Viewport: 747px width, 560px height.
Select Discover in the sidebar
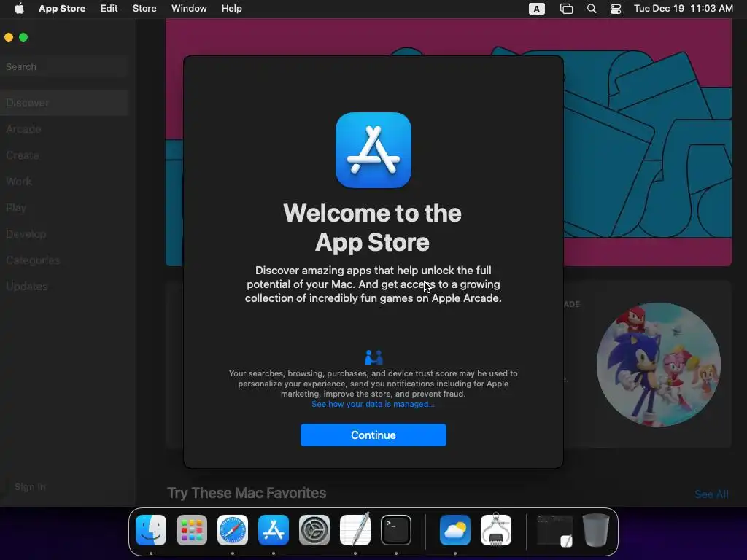[x=64, y=103]
